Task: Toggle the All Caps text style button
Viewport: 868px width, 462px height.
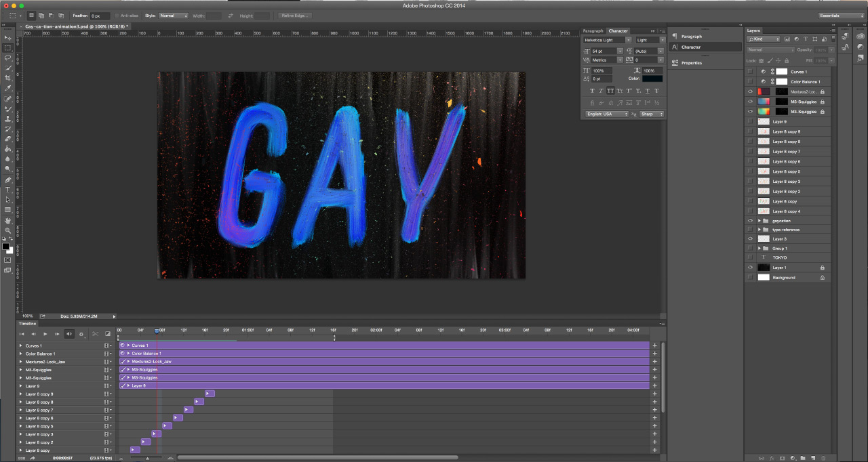Action: tap(610, 90)
